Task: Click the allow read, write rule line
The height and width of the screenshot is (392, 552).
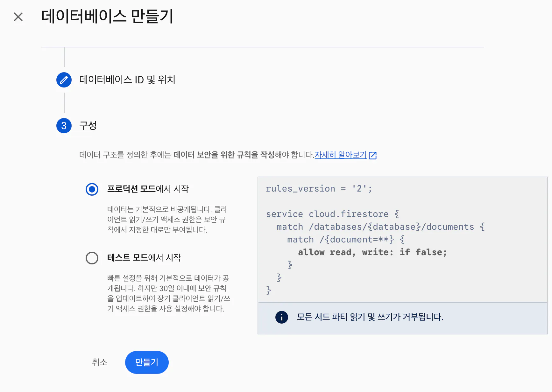Action: [x=372, y=252]
